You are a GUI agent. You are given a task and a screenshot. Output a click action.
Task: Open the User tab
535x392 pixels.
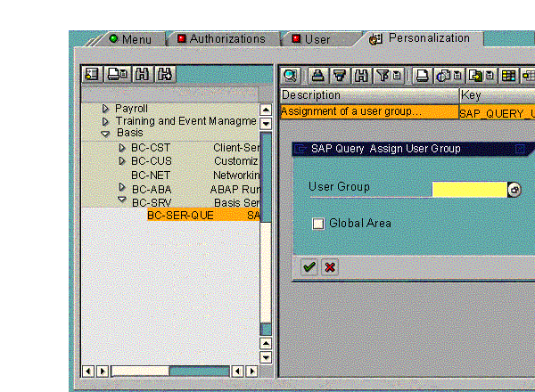(315, 39)
